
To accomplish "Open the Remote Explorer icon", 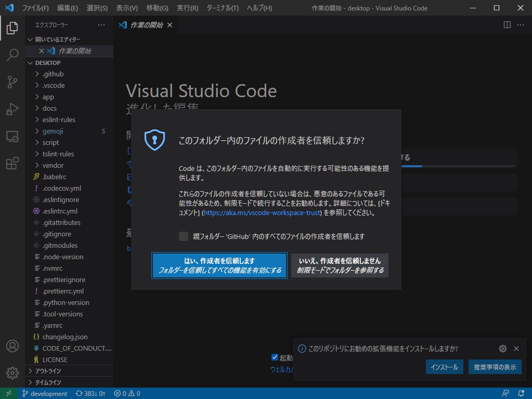I will click(11, 136).
